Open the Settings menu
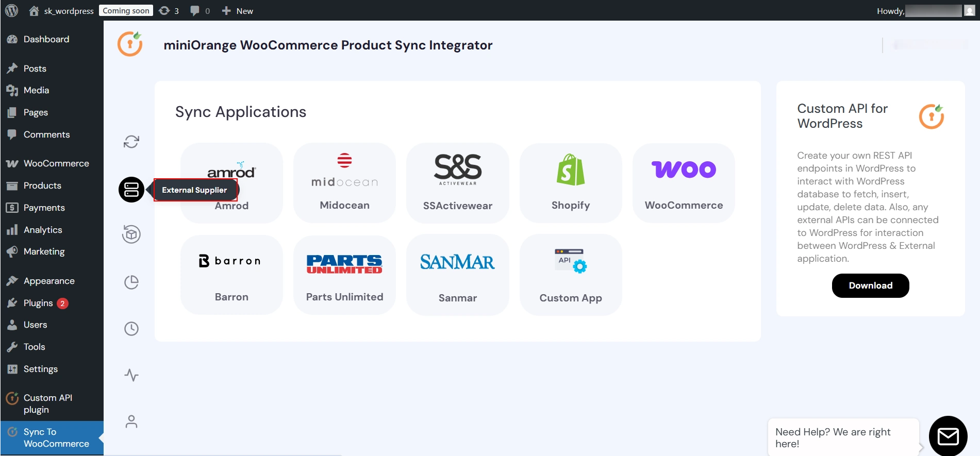 point(52,369)
